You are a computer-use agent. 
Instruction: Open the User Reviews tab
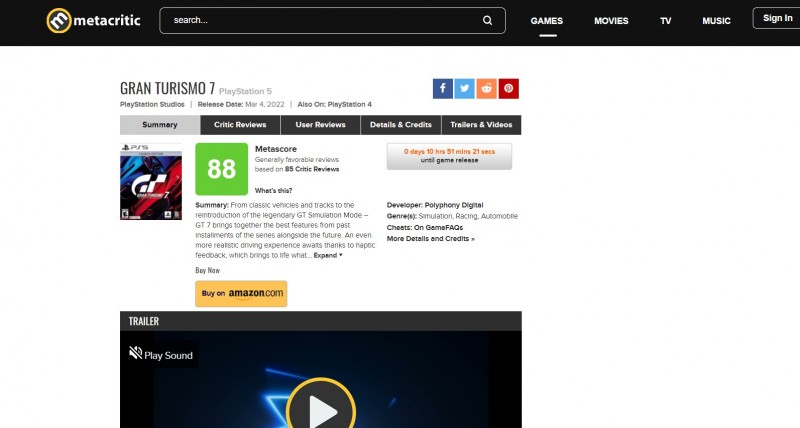click(320, 125)
